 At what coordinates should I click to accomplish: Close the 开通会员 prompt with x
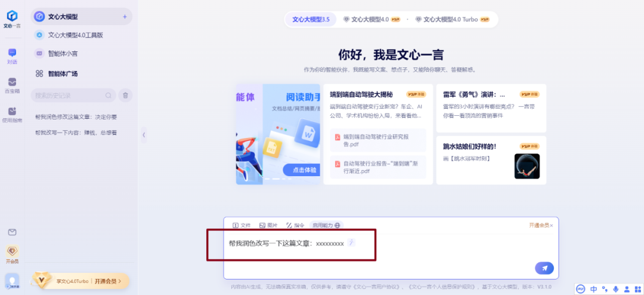click(552, 226)
